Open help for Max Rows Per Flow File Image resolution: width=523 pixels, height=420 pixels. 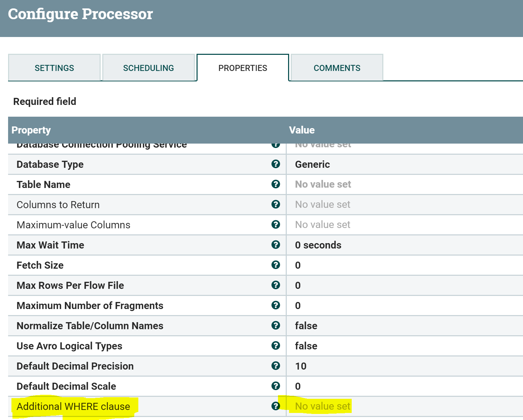(x=276, y=285)
